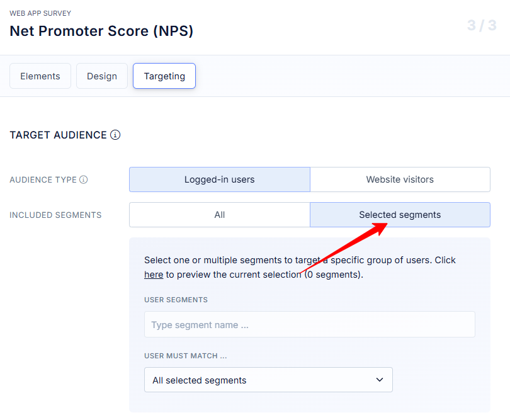Click the WEB APP SURVEY label
510x420 pixels.
(40, 13)
